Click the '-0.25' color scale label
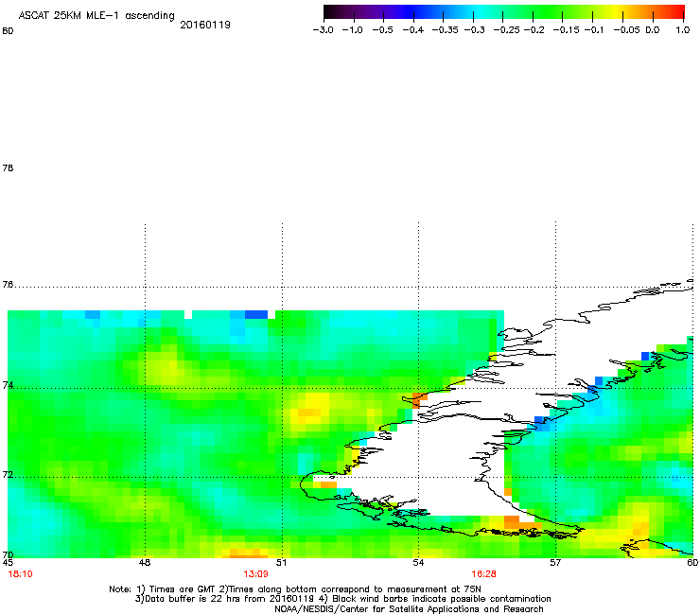Image resolution: width=700 pixels, height=615 pixels. pos(507,30)
